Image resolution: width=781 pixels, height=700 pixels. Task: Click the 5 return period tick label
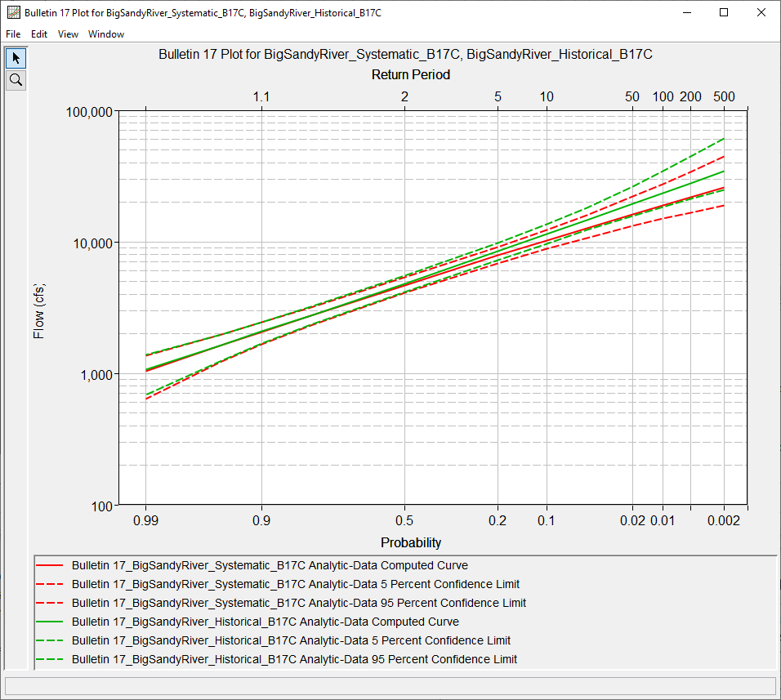(x=498, y=96)
